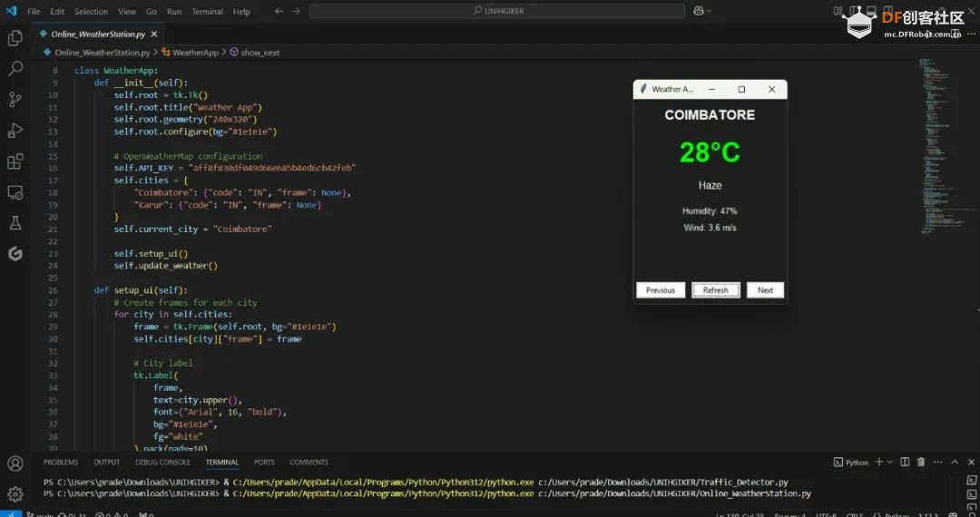The height and width of the screenshot is (517, 980).
Task: Click Next in the Weather App window
Action: tap(765, 289)
